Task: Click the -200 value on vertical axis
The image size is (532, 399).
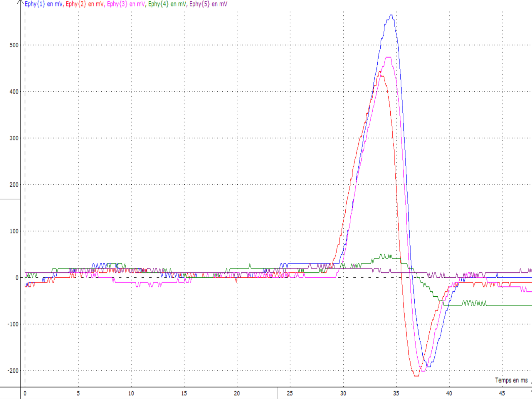Action: coord(13,371)
